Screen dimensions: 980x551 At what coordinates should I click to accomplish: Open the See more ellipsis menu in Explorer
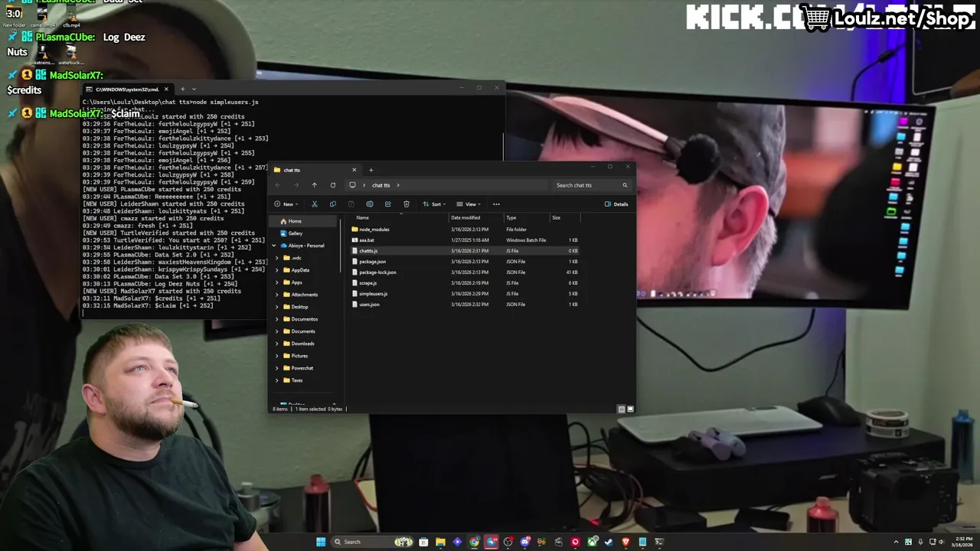[x=496, y=204]
